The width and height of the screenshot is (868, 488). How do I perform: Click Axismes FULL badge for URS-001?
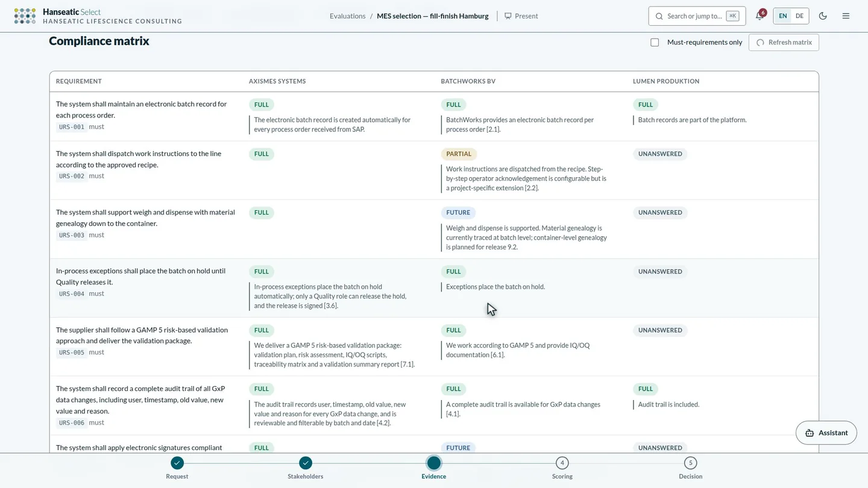pos(262,105)
